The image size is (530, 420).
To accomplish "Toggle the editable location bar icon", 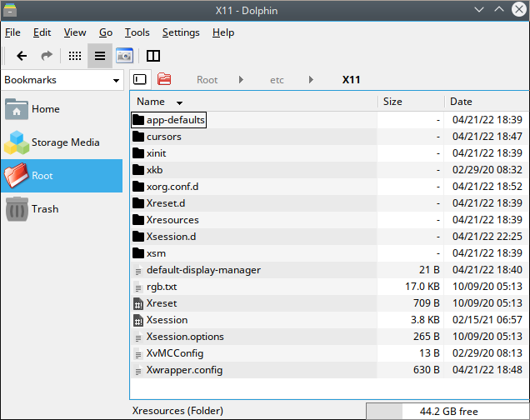I will pos(140,80).
